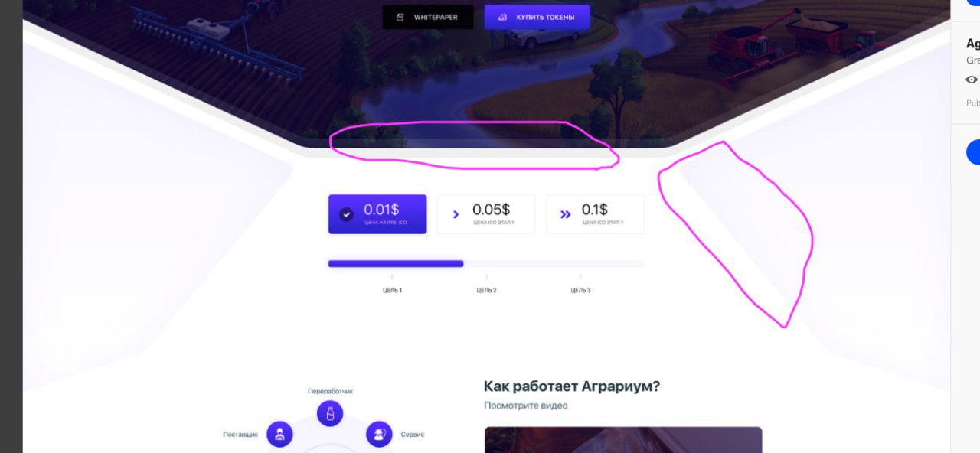Click the document icon on the Whitepaper button

pyautogui.click(x=400, y=17)
